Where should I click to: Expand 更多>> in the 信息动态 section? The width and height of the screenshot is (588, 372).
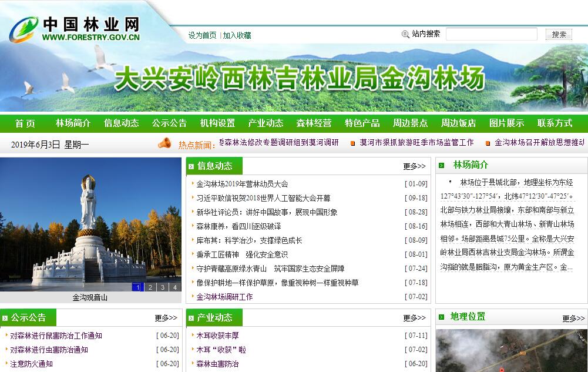414,166
